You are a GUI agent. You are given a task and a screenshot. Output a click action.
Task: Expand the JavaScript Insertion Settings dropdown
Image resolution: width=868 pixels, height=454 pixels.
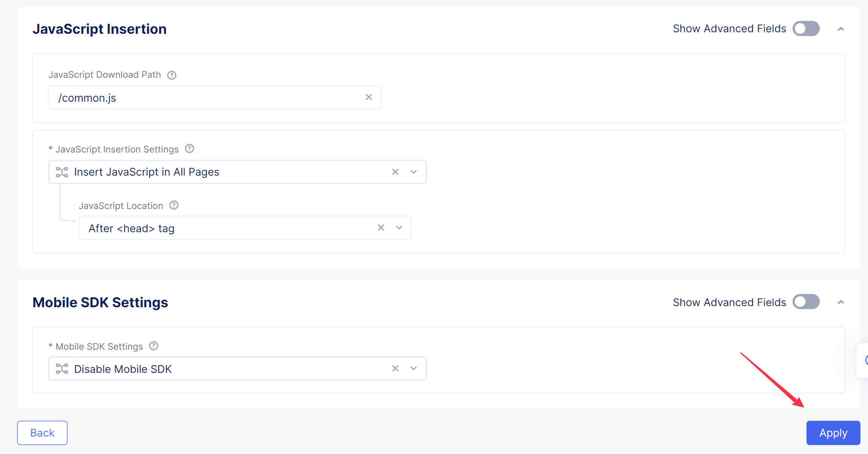coord(415,172)
